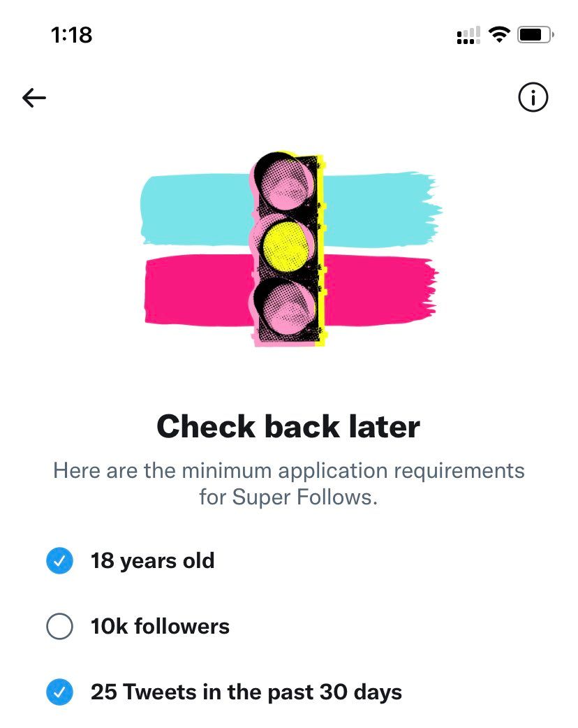Tap the 1:18 clock time

[x=72, y=34]
